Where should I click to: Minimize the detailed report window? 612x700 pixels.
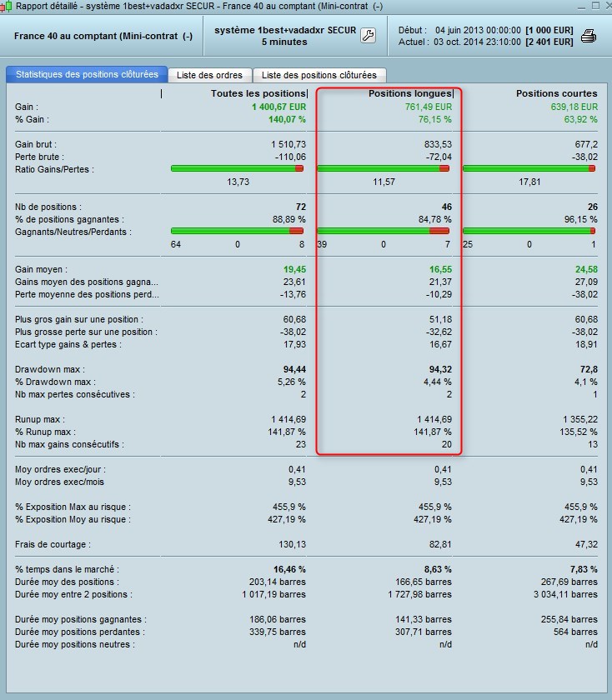point(580,7)
